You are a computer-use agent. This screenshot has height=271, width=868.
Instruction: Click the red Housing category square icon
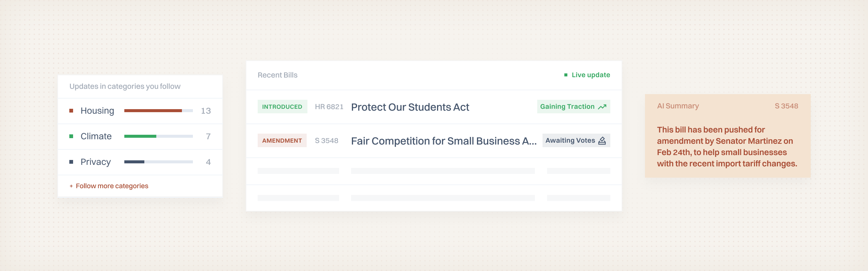(71, 111)
